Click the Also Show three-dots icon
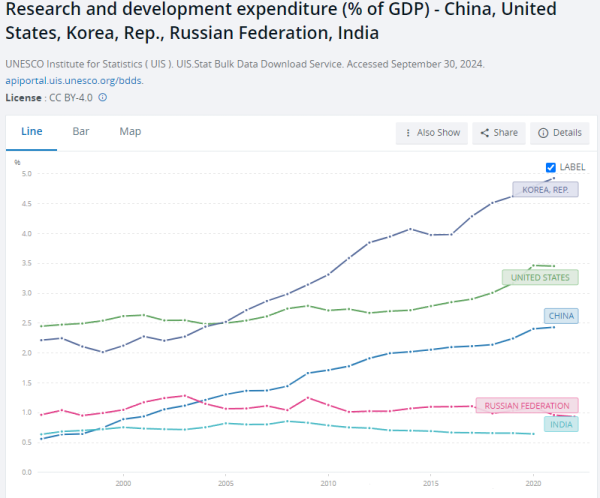This screenshot has height=498, width=600. [407, 133]
